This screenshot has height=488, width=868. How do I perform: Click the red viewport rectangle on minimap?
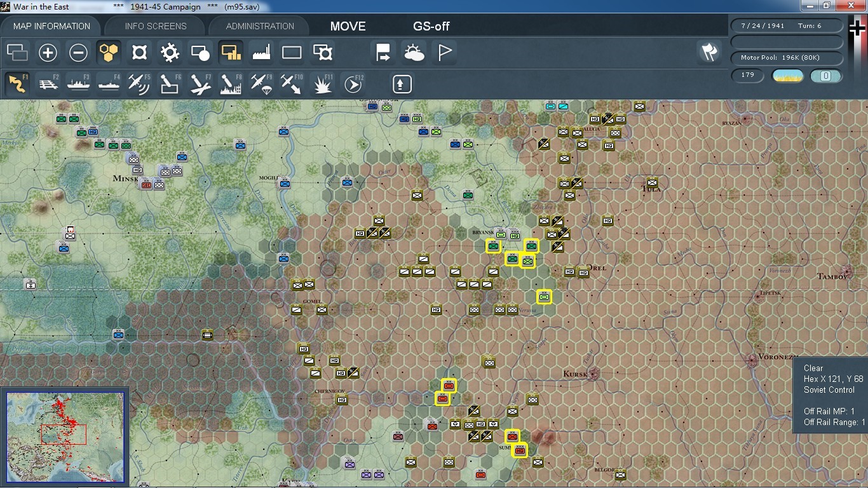(x=64, y=434)
